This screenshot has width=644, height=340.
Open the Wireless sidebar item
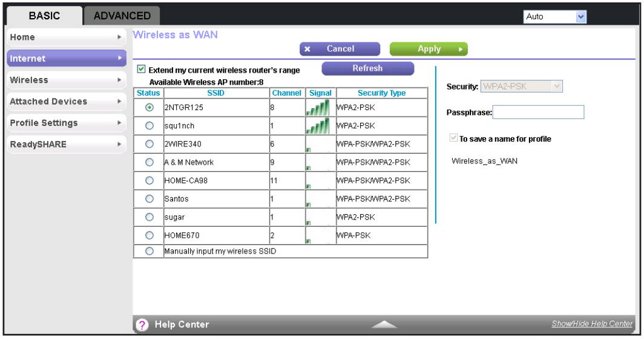[x=67, y=80]
